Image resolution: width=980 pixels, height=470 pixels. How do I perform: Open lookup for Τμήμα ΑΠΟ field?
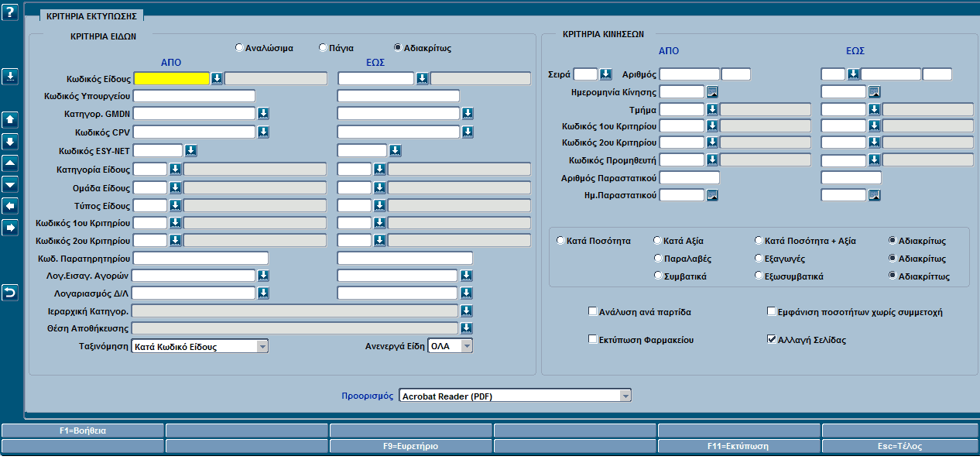click(712, 109)
